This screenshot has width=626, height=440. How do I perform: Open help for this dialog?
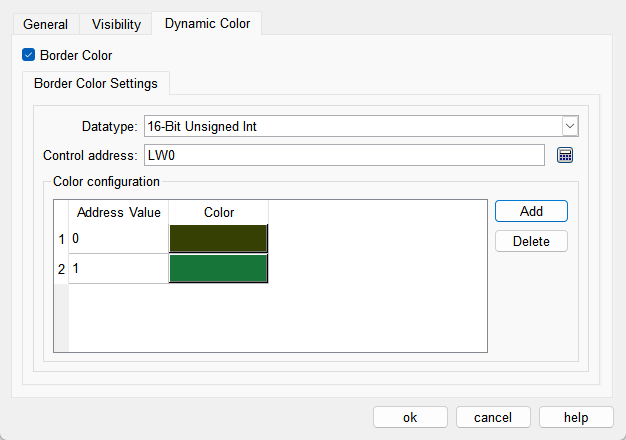(576, 417)
